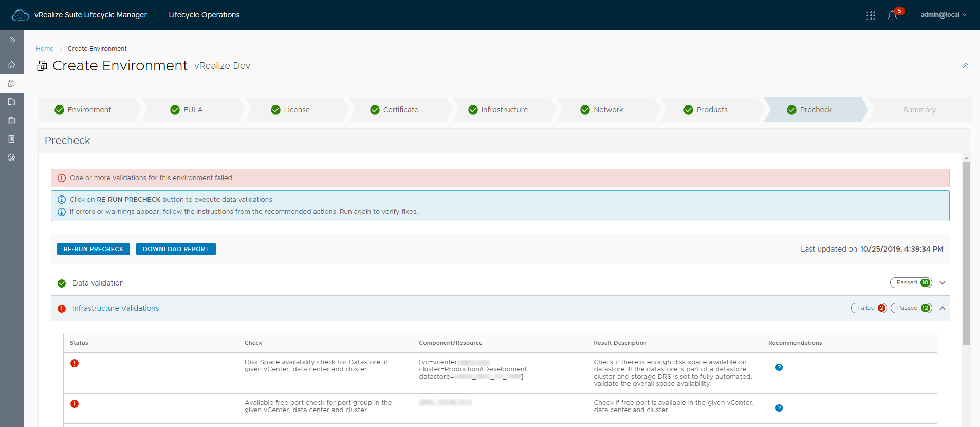
Task: Click the vRealize cloud logo icon
Action: tap(20, 15)
